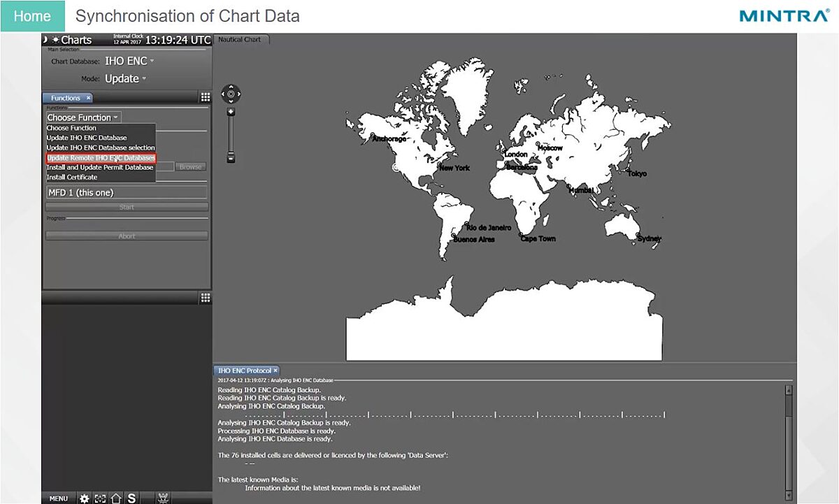Viewport: 839px width, 504px height.
Task: Close the Functions tab
Action: point(88,98)
